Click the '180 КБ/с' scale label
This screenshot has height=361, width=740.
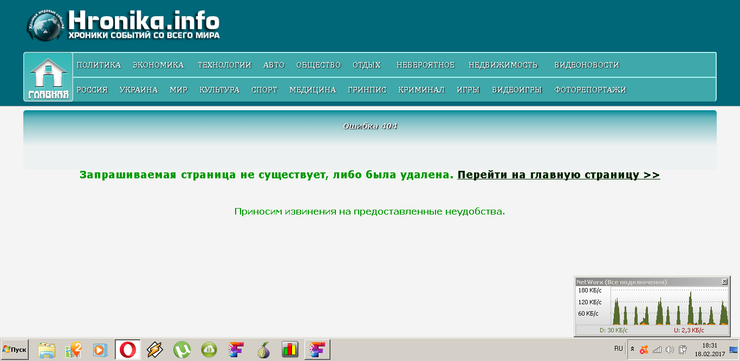coord(589,290)
